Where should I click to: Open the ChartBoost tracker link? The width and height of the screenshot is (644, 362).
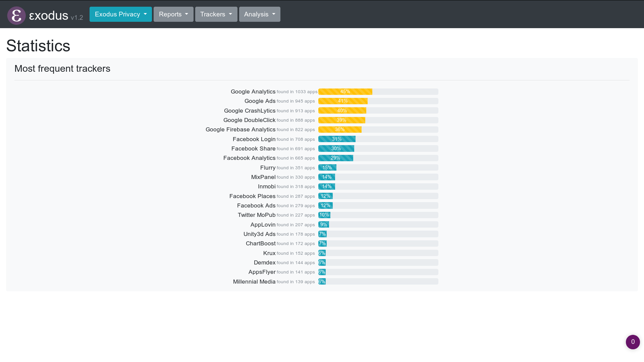pos(261,243)
